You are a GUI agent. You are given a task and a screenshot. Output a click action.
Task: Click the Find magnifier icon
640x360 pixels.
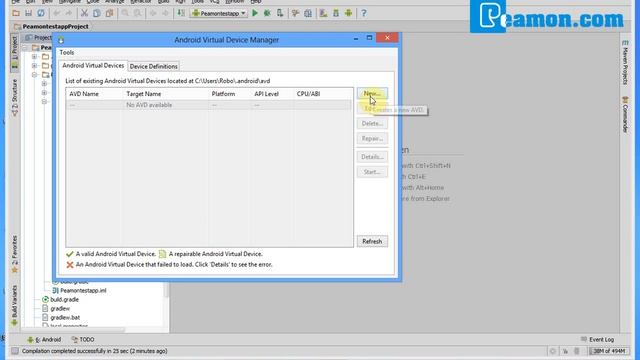pos(125,13)
